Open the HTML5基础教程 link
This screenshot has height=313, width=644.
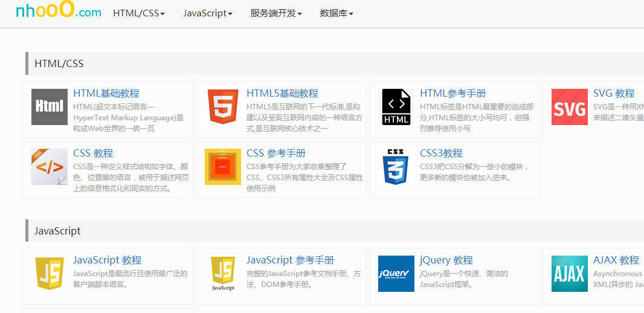pyautogui.click(x=282, y=93)
